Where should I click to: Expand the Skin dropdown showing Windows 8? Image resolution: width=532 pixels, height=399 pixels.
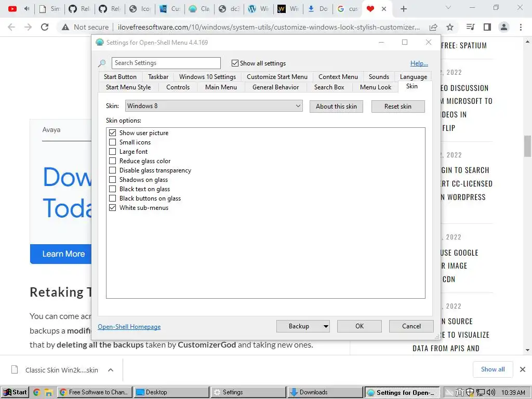point(214,106)
